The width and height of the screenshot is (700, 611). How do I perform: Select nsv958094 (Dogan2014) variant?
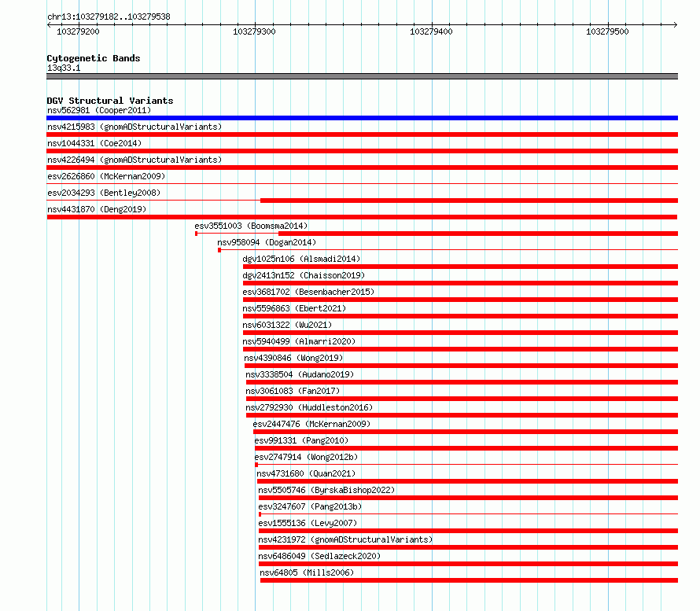[x=267, y=242]
